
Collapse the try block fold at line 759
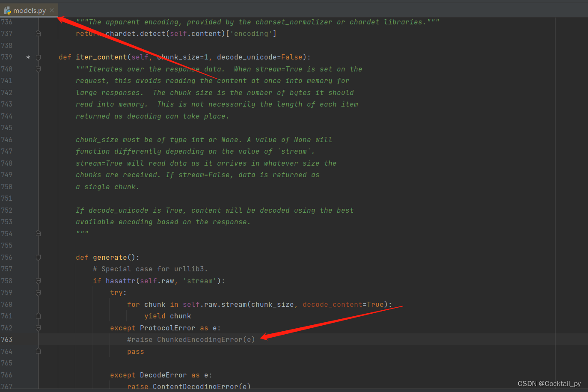click(x=38, y=293)
